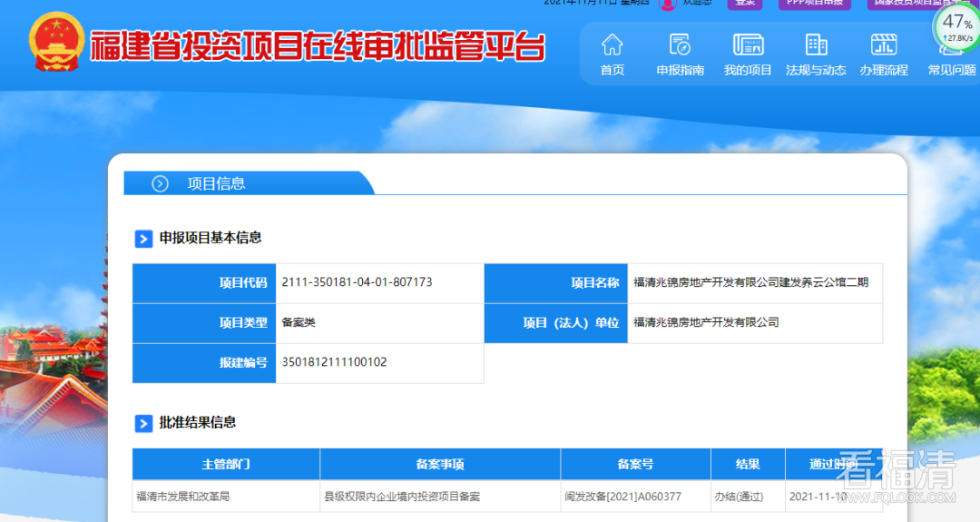Open the 47% network speed widget
Viewport: 980px width, 522px height.
tap(956, 26)
